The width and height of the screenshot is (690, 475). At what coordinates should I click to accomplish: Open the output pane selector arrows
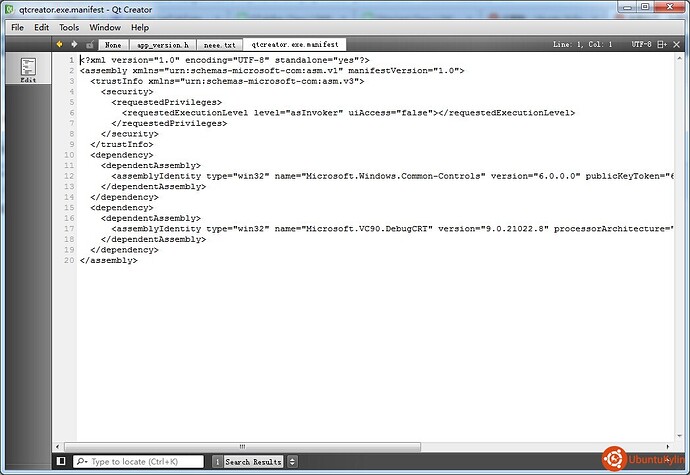pyautogui.click(x=292, y=461)
